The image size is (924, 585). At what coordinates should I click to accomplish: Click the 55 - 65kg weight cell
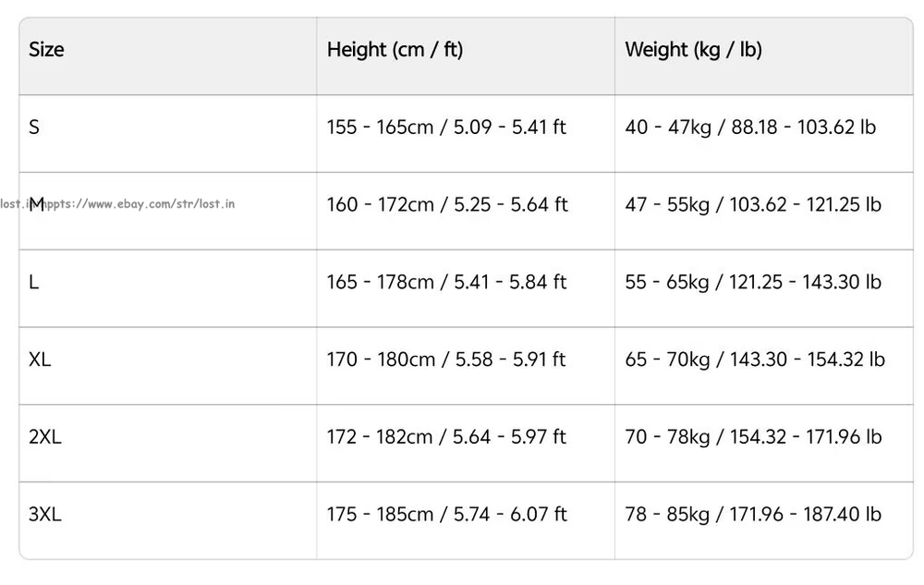click(x=752, y=282)
